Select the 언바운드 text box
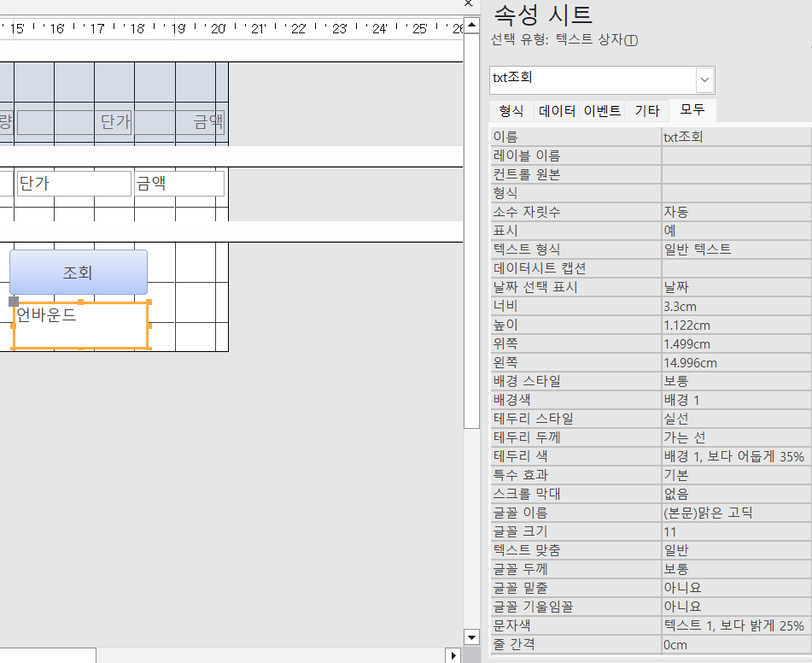 (x=80, y=326)
